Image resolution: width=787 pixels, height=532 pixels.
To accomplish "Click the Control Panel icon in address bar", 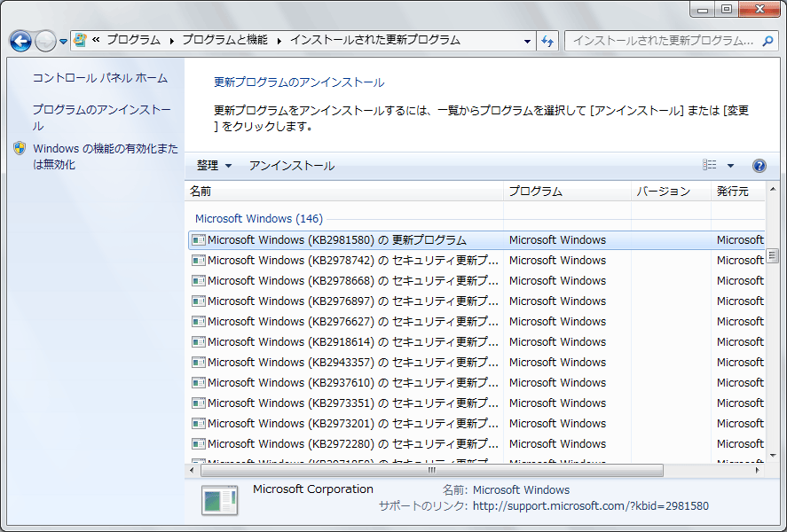I will (x=81, y=40).
